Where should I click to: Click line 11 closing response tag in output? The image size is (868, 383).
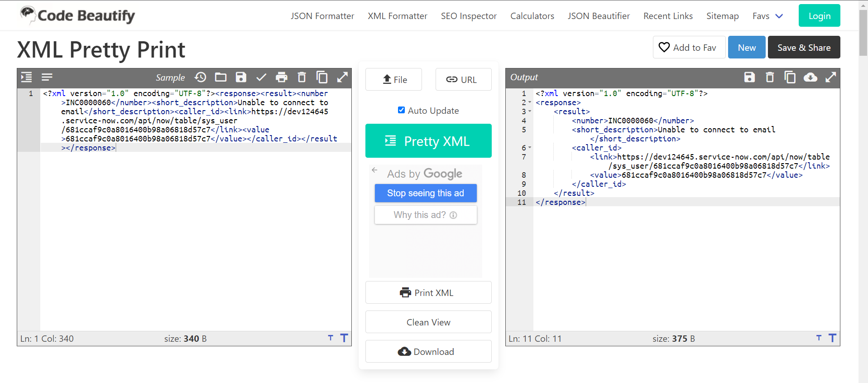[x=561, y=202]
